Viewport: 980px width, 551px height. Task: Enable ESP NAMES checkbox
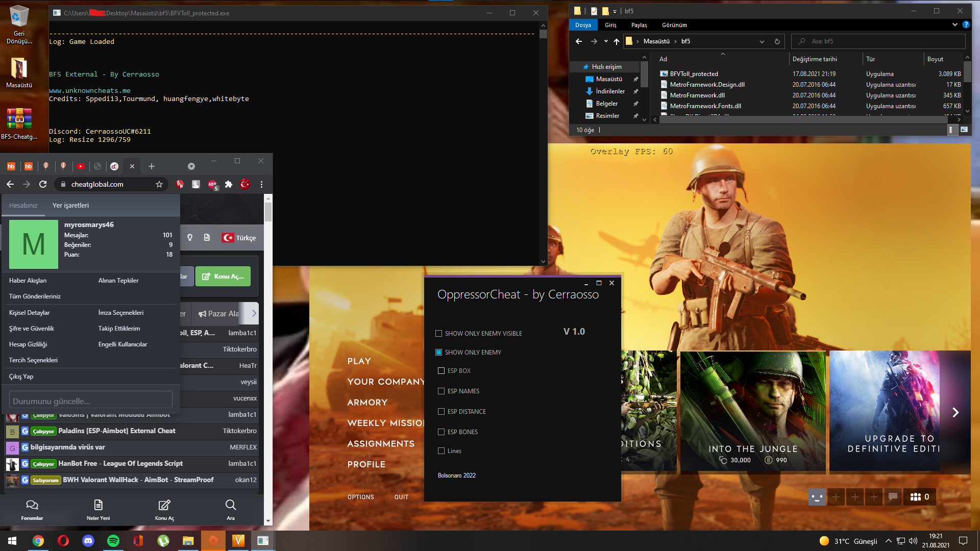tap(441, 391)
